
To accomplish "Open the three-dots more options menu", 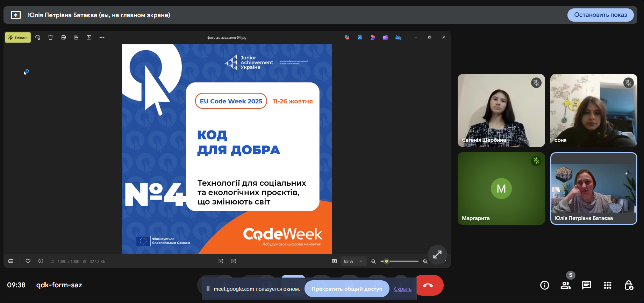I will (x=102, y=37).
